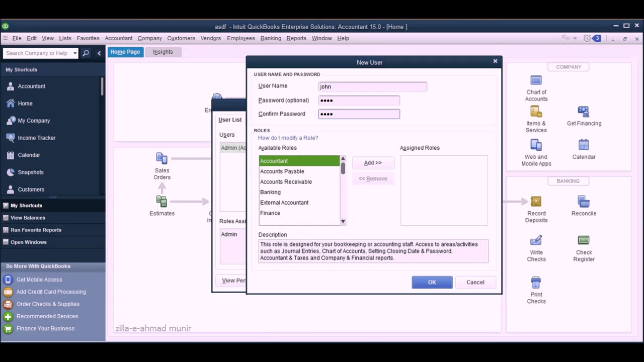Screen dimensions: 644x362
Task: Open Items & Services icon
Action: coord(536,112)
